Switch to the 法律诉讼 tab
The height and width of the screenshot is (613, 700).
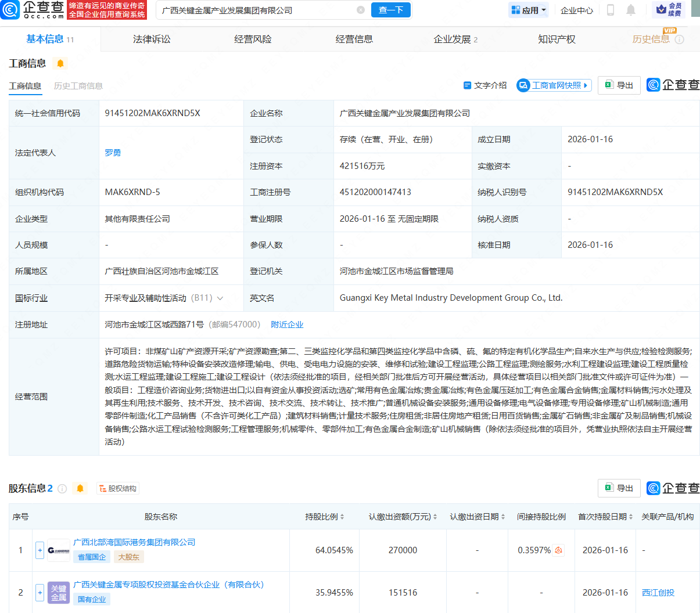(152, 39)
